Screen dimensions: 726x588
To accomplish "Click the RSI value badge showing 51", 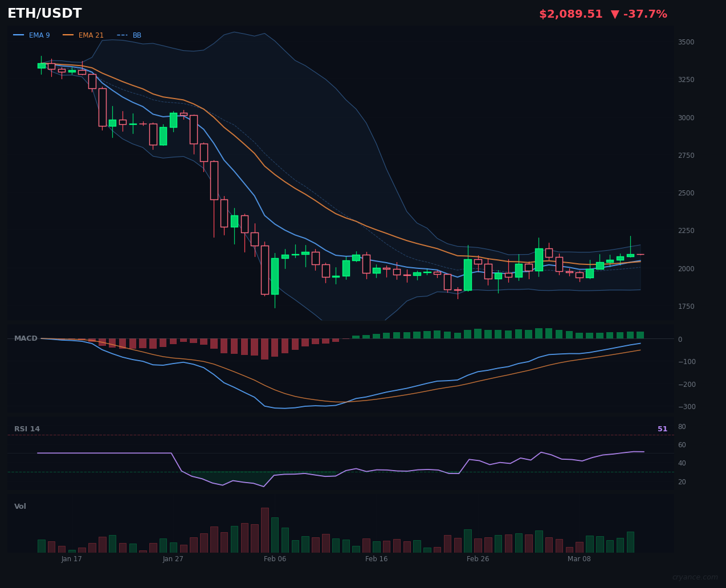I will 662,428.
